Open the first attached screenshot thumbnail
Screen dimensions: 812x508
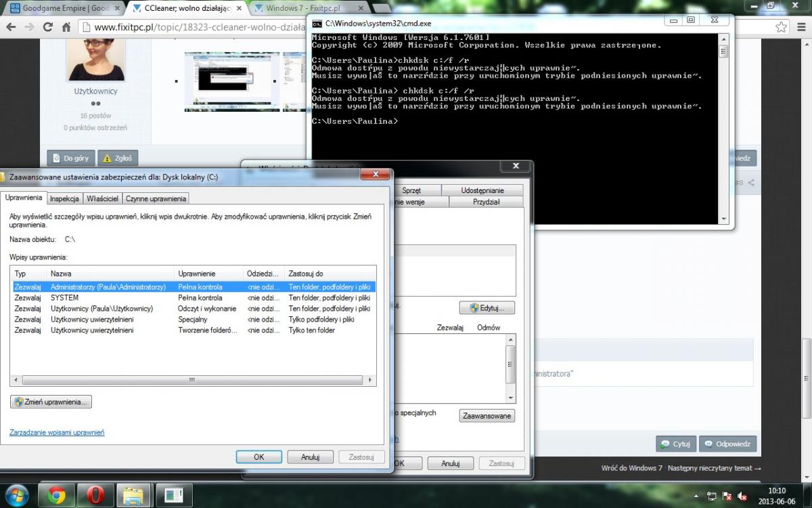(232, 81)
